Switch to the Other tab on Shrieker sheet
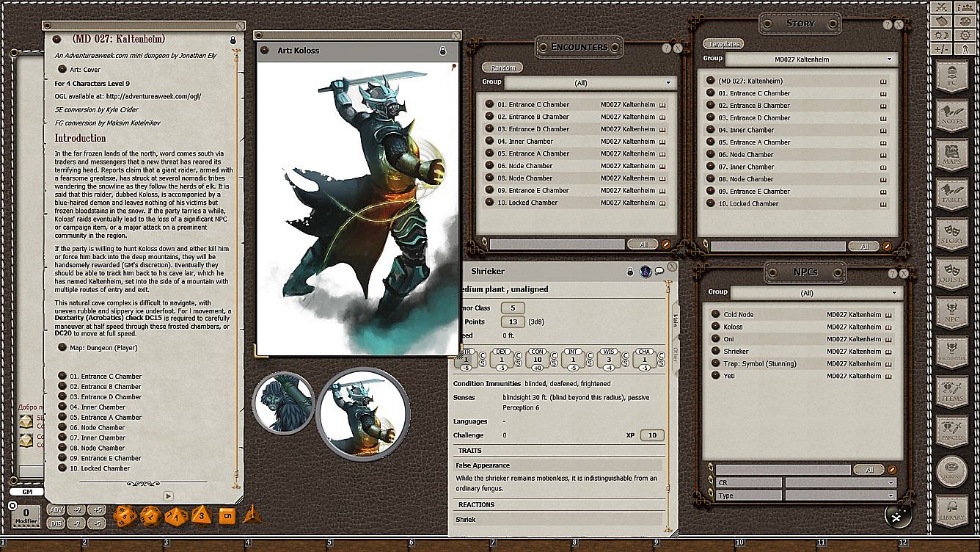The image size is (980, 552). tap(676, 355)
